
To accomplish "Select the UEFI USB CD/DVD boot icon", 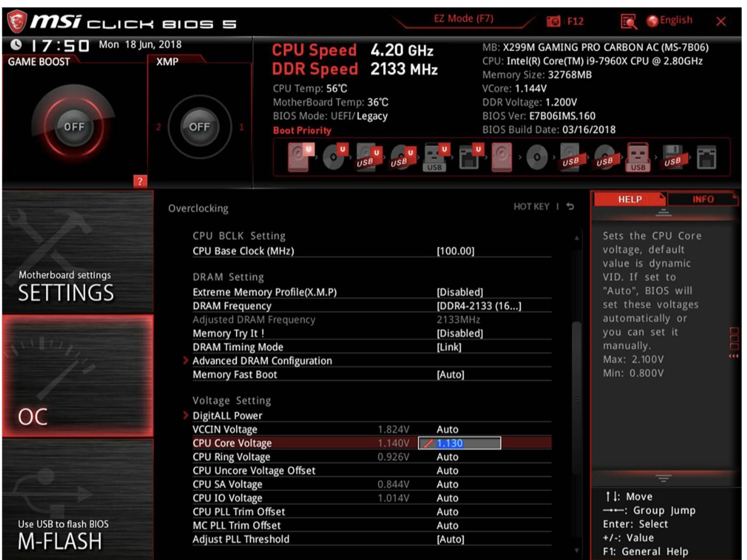I will 401,157.
